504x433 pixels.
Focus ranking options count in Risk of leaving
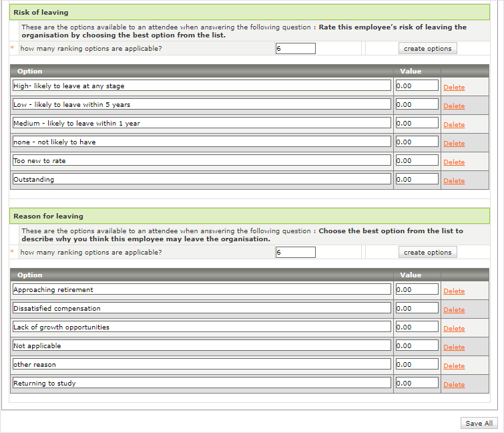click(295, 49)
